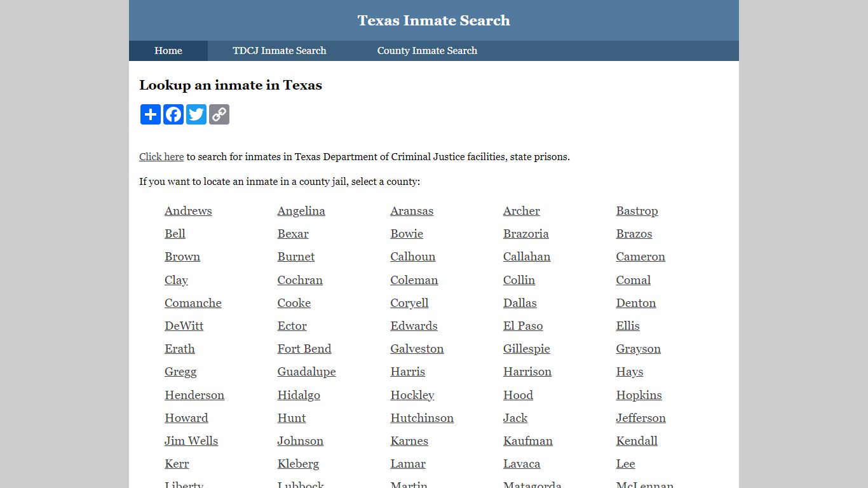Click the blue plus Share icon
868x488 pixels.
point(151,114)
